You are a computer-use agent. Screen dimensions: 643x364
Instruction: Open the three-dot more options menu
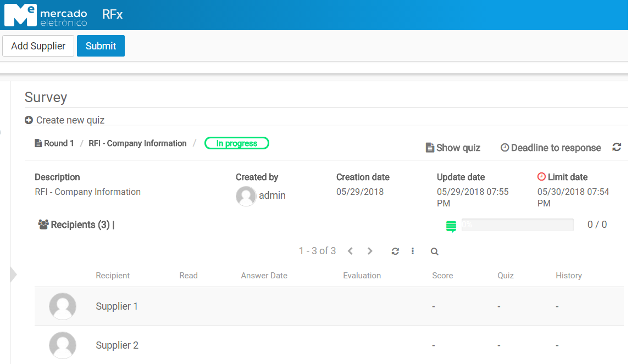tap(413, 251)
